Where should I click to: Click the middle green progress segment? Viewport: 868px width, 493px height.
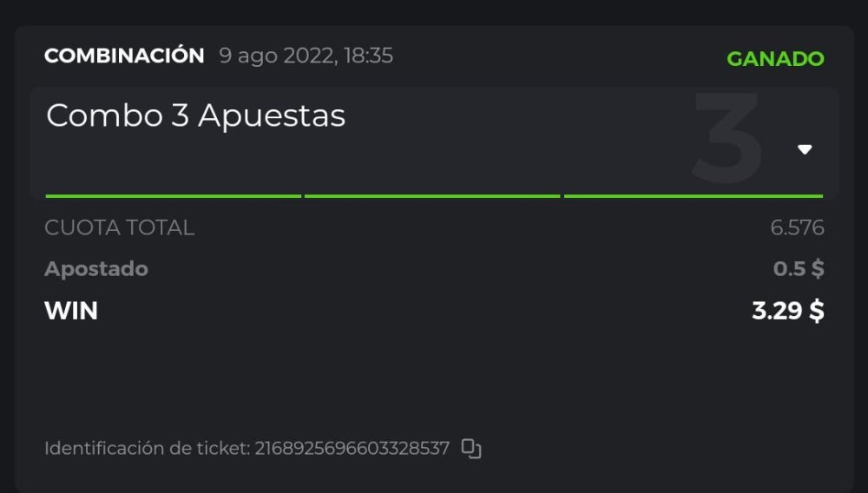pyautogui.click(x=432, y=196)
